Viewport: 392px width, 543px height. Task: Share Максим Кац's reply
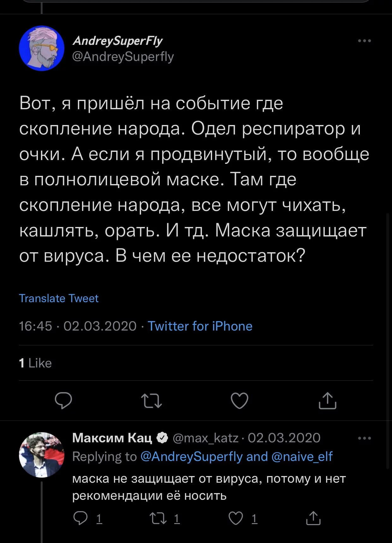tap(313, 518)
